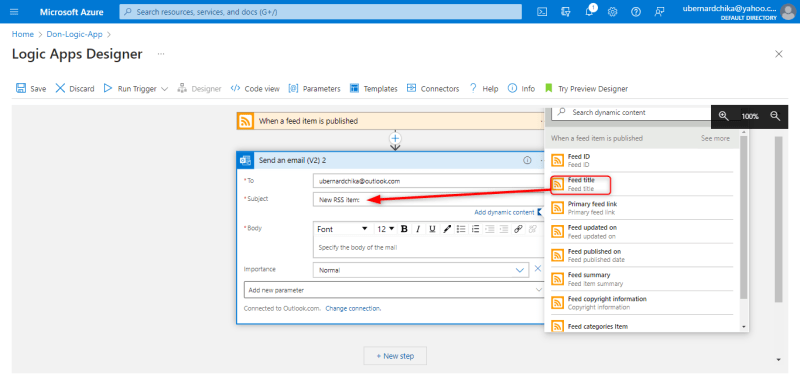The height and width of the screenshot is (385, 800).
Task: Open the user account avatar
Action: click(x=788, y=11)
